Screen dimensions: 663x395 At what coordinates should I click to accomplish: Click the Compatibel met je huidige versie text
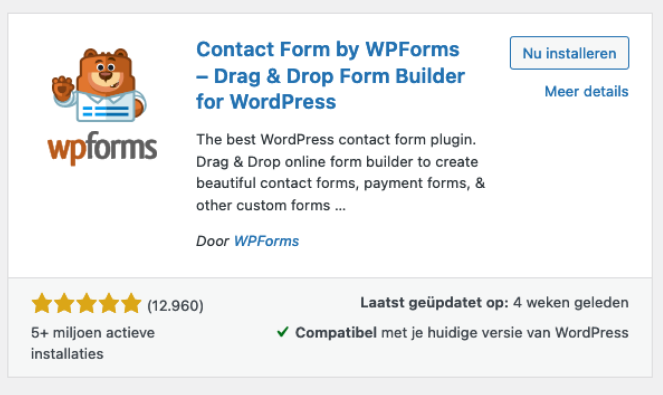462,333
